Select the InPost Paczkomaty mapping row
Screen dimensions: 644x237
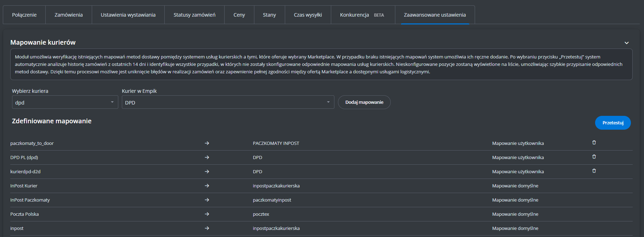pyautogui.click(x=30, y=200)
